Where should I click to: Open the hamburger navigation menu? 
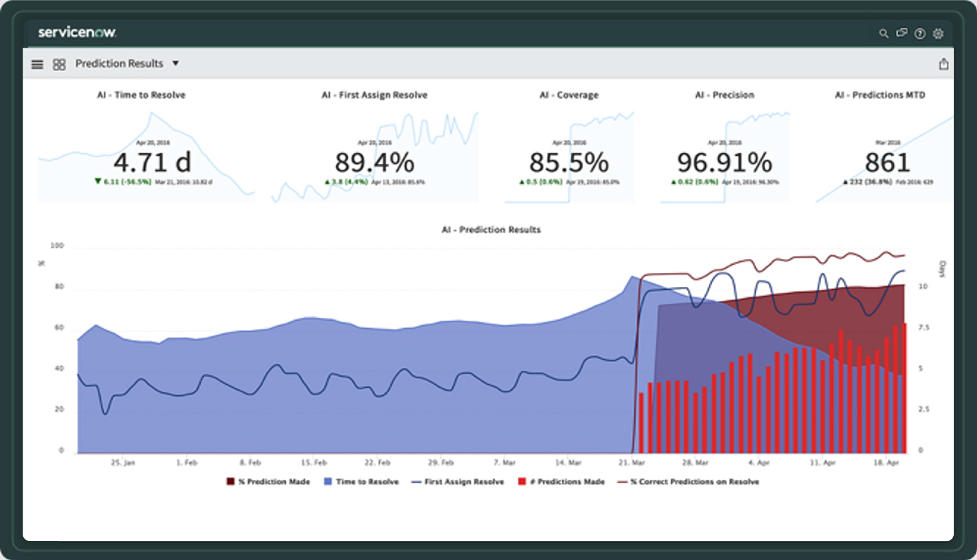pos(37,64)
